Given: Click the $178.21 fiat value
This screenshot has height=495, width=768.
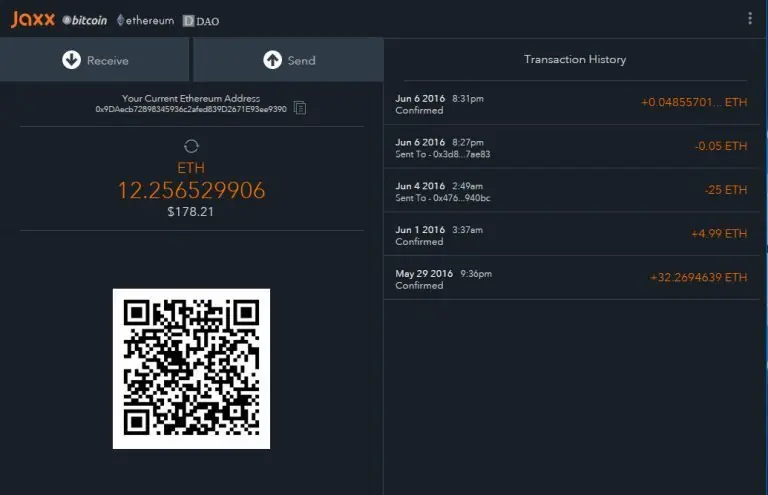Looking at the screenshot, I should coord(191,212).
